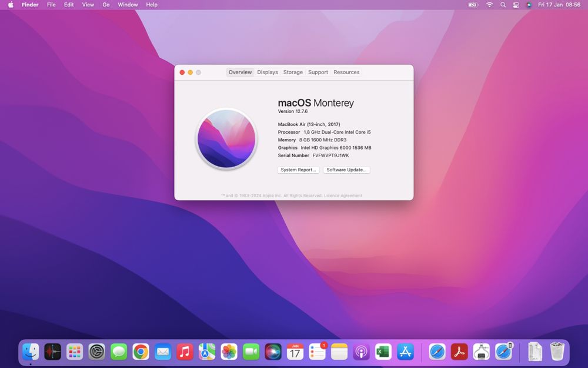Open the Go menu
This screenshot has width=588, height=368.
coord(106,5)
